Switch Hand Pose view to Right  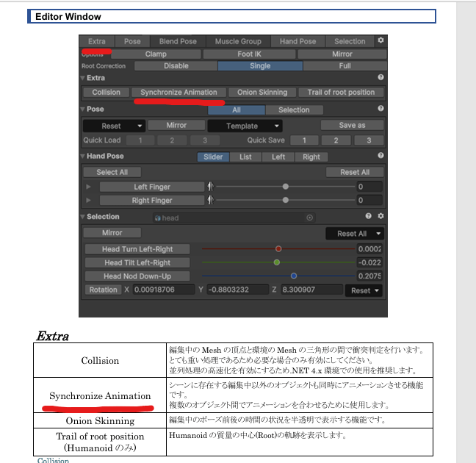[x=311, y=157]
